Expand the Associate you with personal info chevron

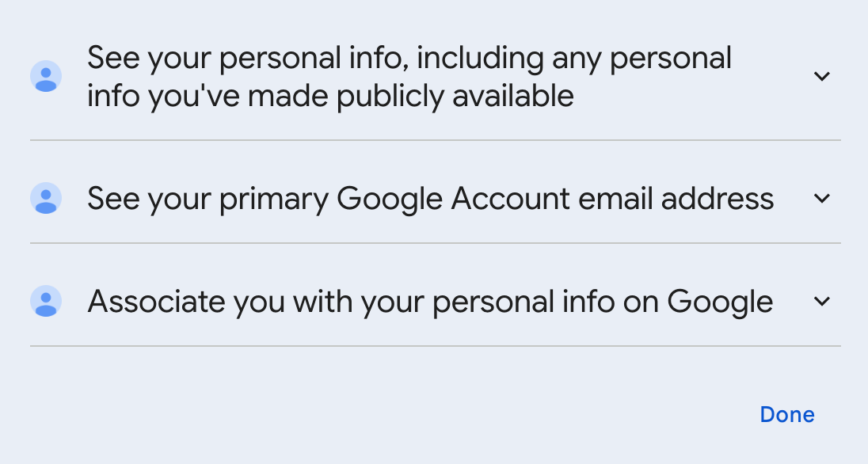click(x=822, y=301)
